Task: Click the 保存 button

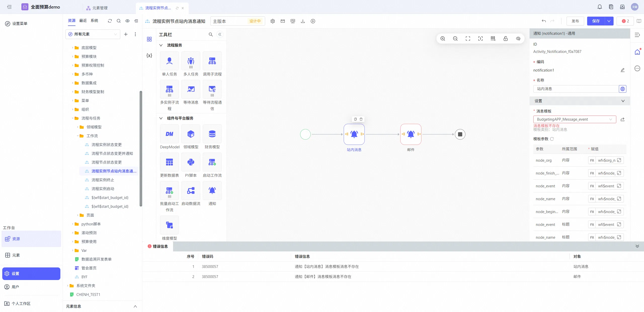Action: [596, 21]
